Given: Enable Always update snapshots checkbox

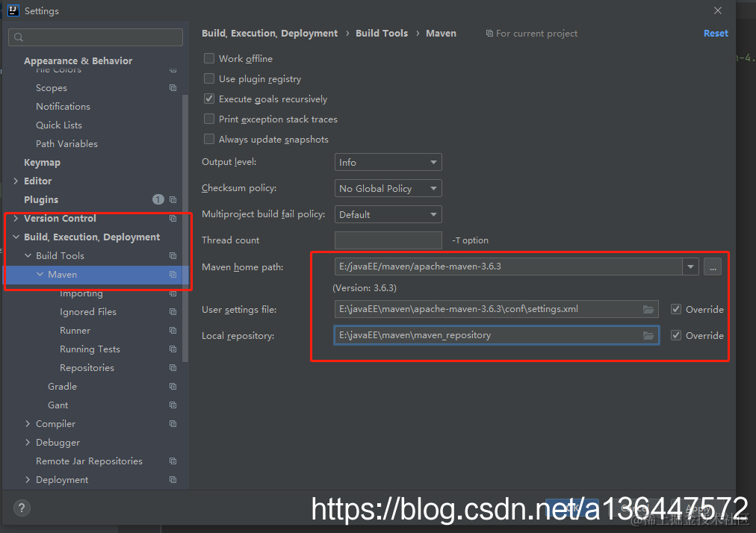Looking at the screenshot, I should click(x=209, y=140).
